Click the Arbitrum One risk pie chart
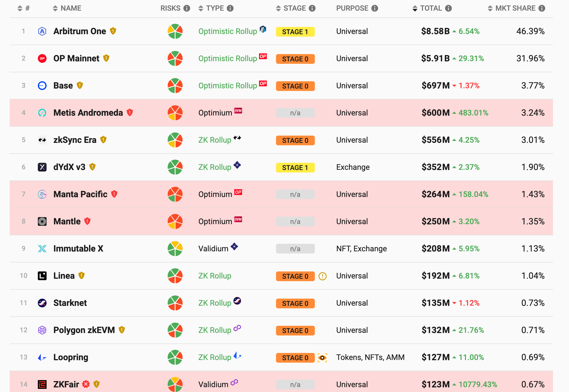The image size is (569, 392). (x=175, y=31)
